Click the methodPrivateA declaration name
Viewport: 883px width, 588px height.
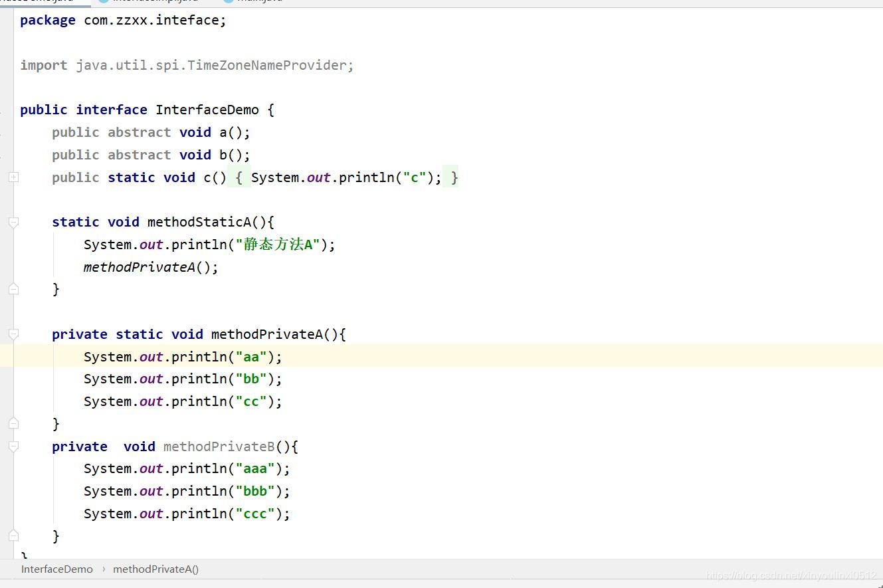coord(267,334)
